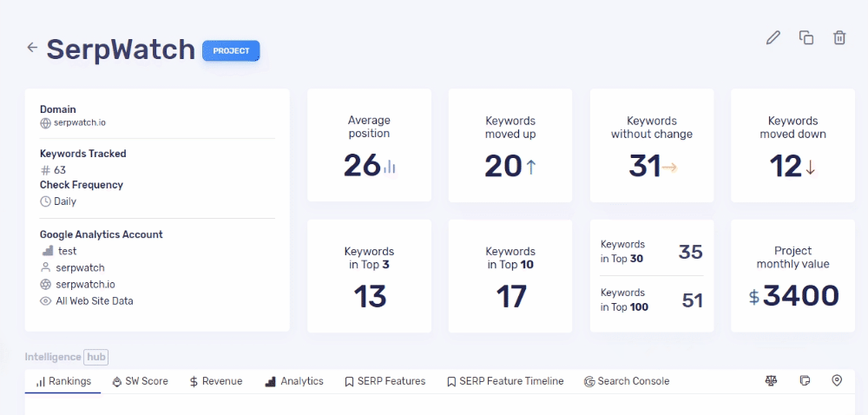Click the right arrow next to 31
This screenshot has width=868, height=415.
pyautogui.click(x=670, y=167)
